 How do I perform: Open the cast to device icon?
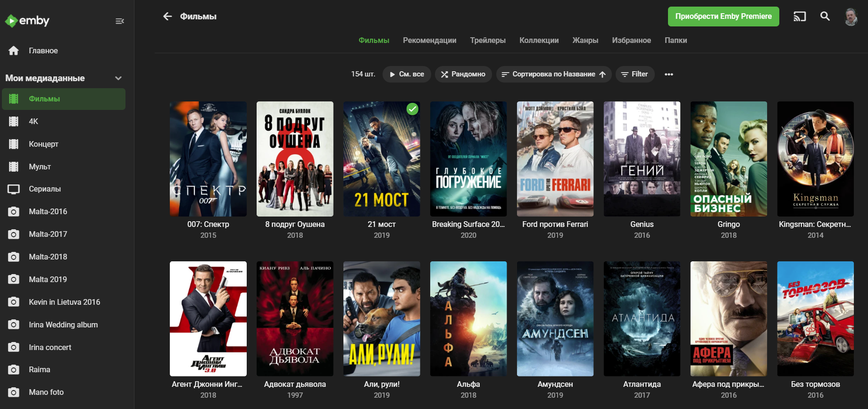tap(800, 17)
